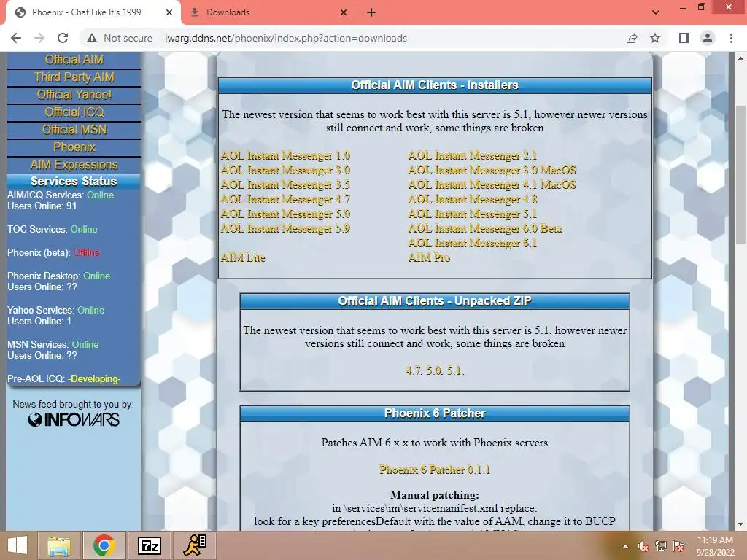Open the AIM running man taskbar icon
Image resolution: width=747 pixels, height=560 pixels.
194,545
